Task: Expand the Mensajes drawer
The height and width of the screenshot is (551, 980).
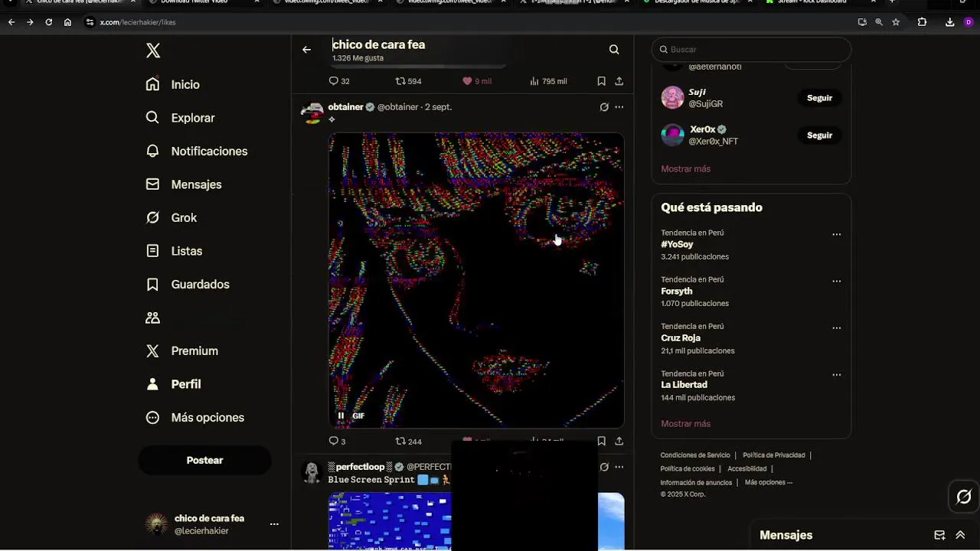Action: [x=960, y=536]
